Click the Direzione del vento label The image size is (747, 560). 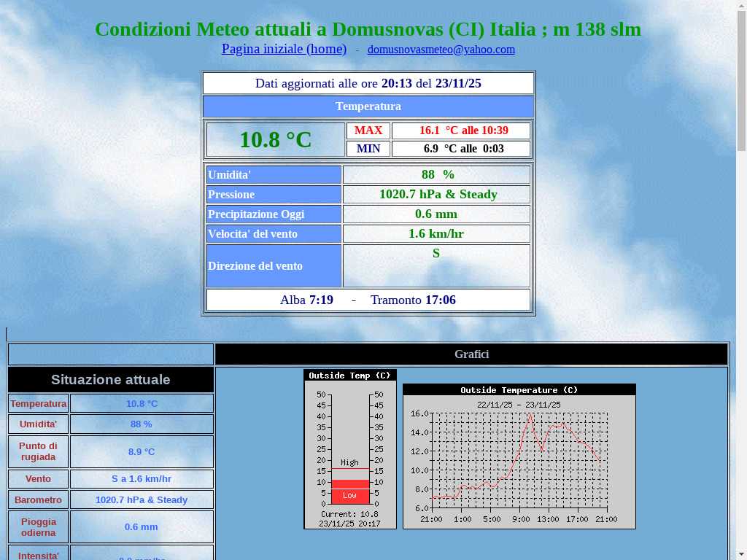274,266
